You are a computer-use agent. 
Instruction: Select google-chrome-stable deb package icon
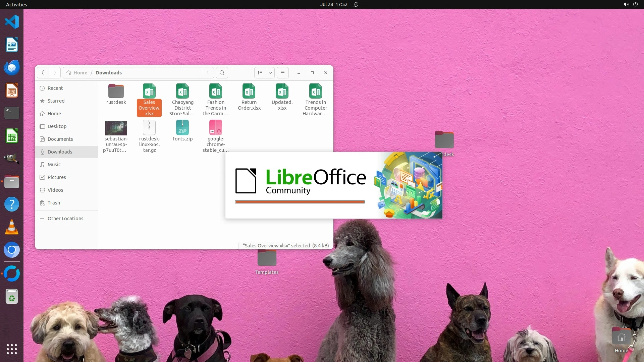point(216,128)
